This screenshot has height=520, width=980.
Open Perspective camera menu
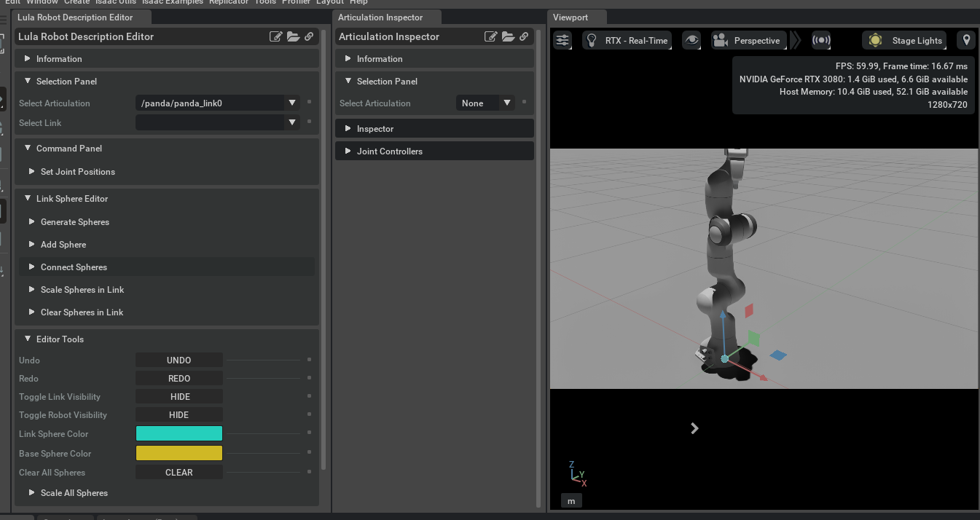pyautogui.click(x=748, y=41)
